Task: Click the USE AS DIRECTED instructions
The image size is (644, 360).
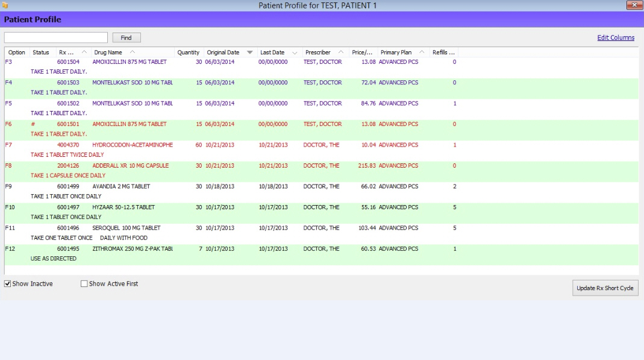Action: [54, 259]
